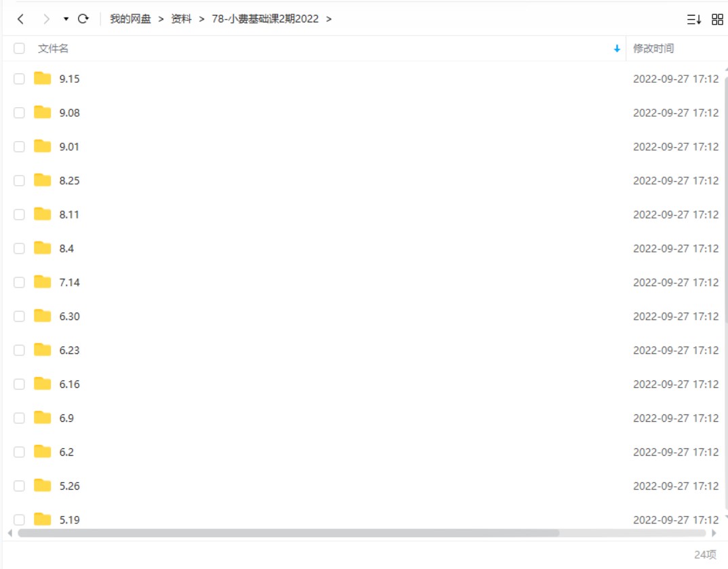Open 资料 in the breadcrumb

181,19
